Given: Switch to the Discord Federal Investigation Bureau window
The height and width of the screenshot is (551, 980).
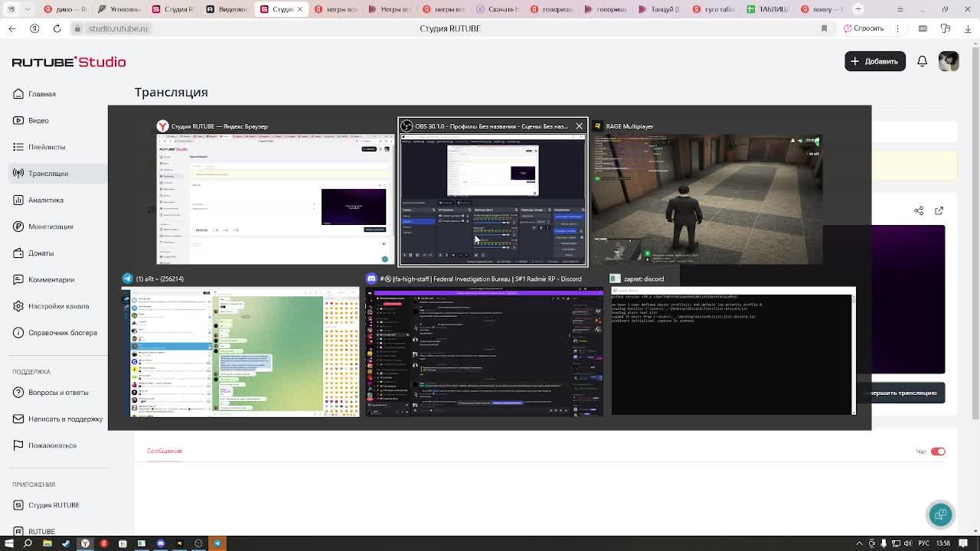Looking at the screenshot, I should point(484,344).
